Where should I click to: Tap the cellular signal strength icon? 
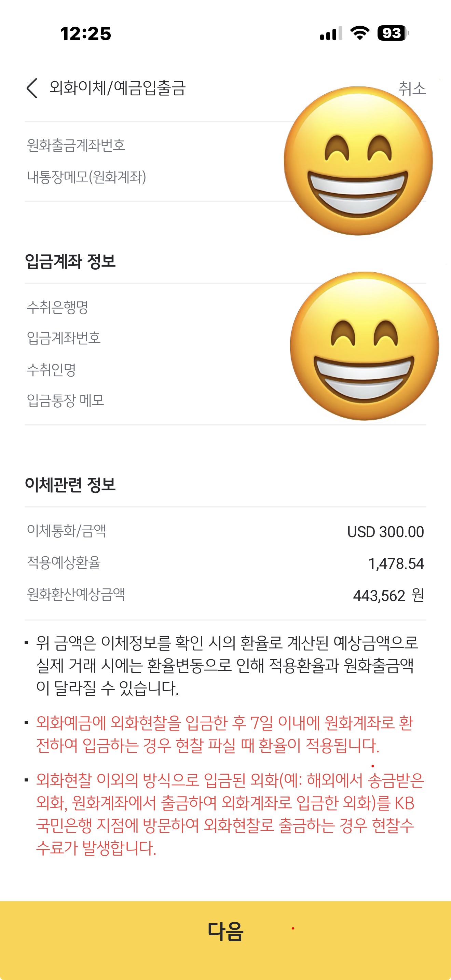coord(330,33)
